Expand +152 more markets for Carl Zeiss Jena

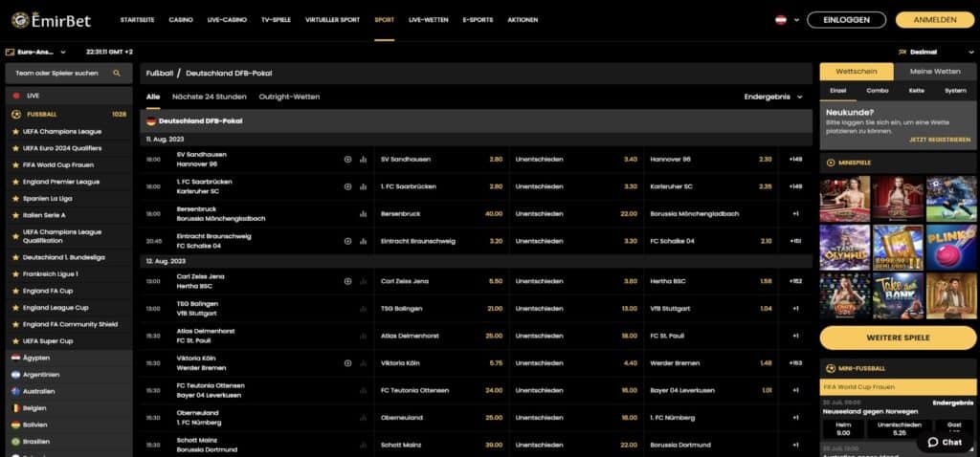tap(795, 281)
